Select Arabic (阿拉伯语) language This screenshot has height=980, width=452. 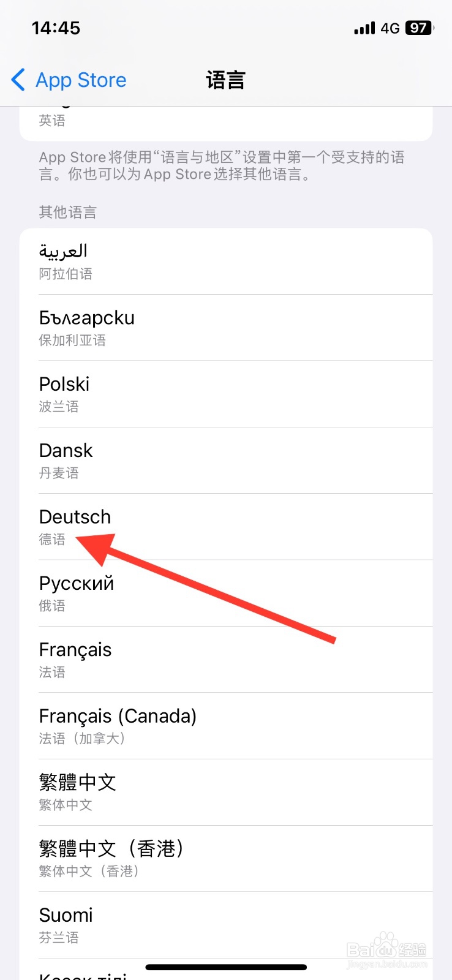coord(226,262)
